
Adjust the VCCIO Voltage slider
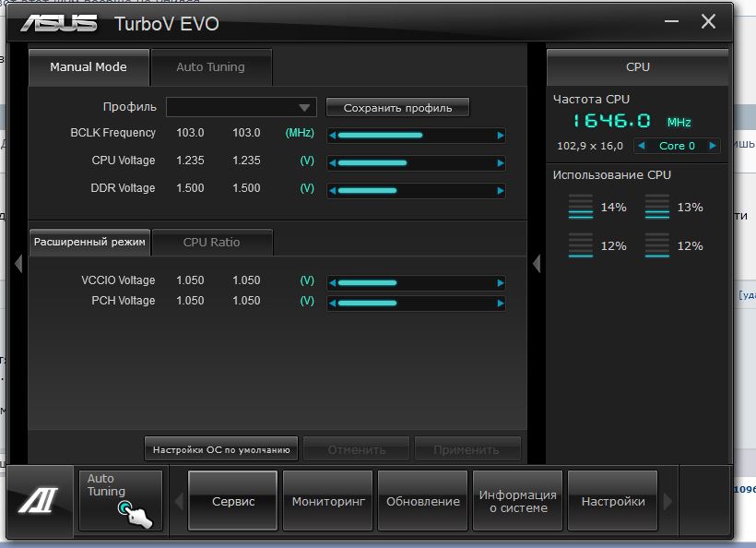417,283
